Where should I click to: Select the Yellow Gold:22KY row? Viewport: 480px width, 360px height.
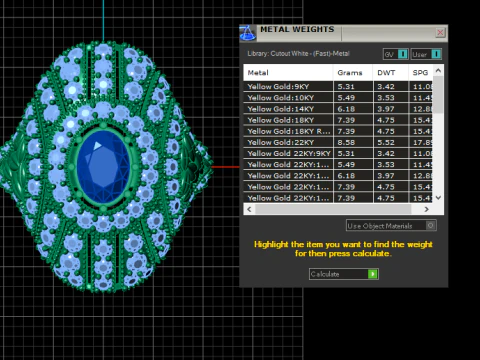[338, 142]
